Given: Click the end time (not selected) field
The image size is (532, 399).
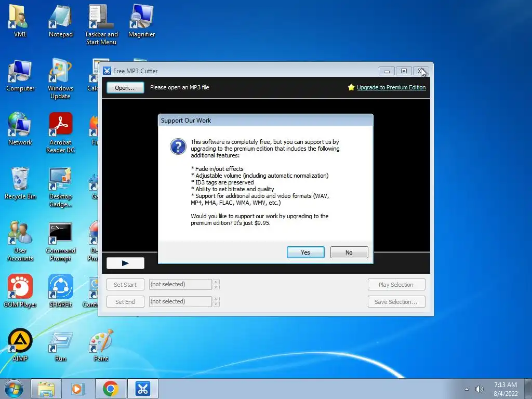Looking at the screenshot, I should (x=180, y=301).
